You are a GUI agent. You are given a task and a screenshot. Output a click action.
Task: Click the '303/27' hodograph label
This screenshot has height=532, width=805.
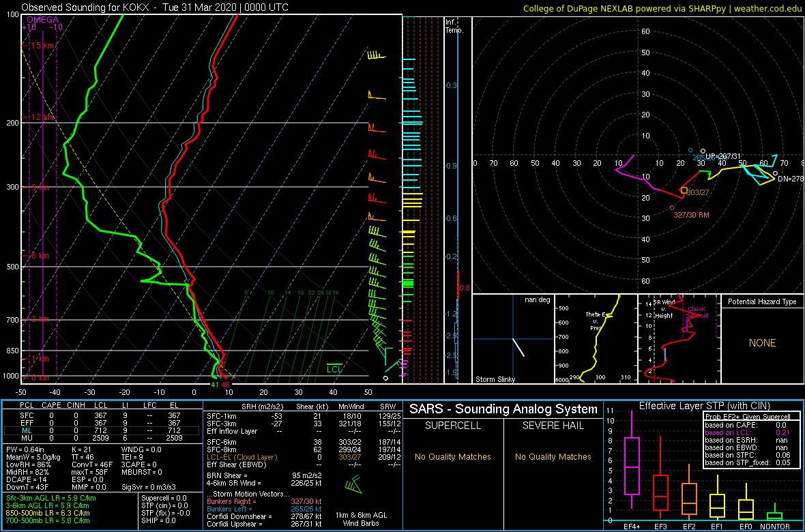click(697, 192)
